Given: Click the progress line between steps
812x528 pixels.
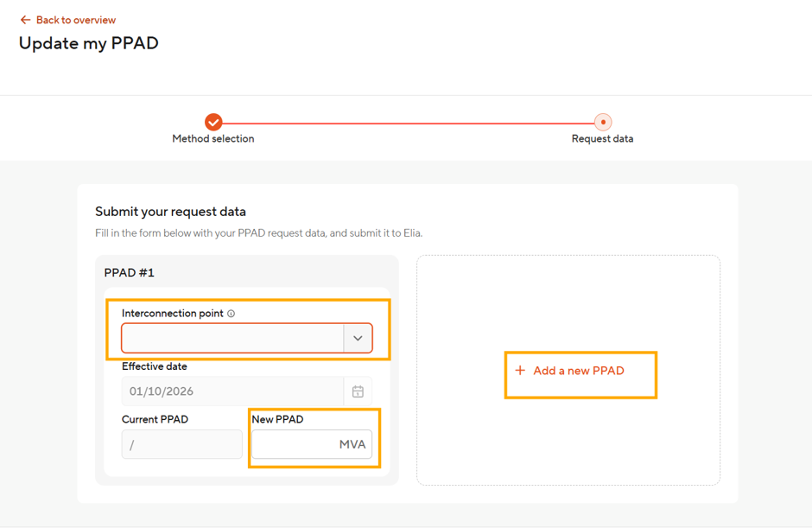Looking at the screenshot, I should pyautogui.click(x=408, y=124).
